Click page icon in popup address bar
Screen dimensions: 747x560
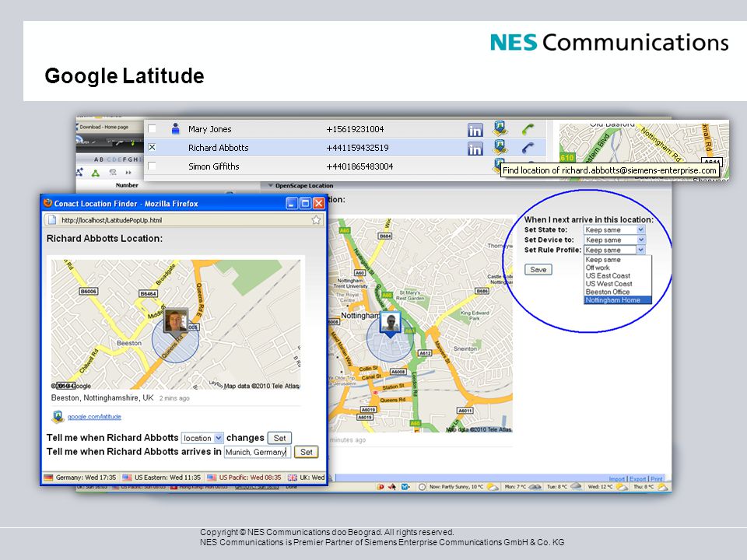pyautogui.click(x=53, y=220)
